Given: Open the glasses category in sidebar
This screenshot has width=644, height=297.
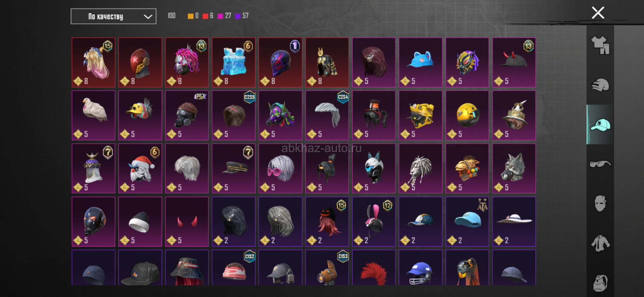Looking at the screenshot, I should point(600,164).
